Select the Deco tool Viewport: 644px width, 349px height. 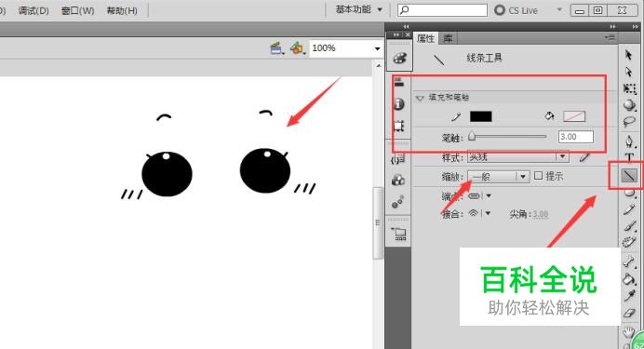click(629, 242)
